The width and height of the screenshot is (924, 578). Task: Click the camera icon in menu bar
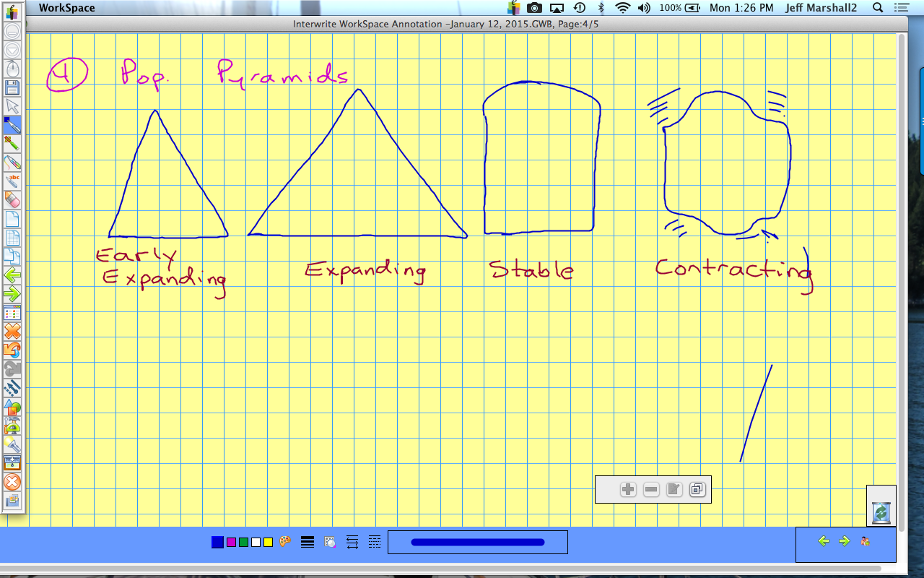click(x=534, y=8)
